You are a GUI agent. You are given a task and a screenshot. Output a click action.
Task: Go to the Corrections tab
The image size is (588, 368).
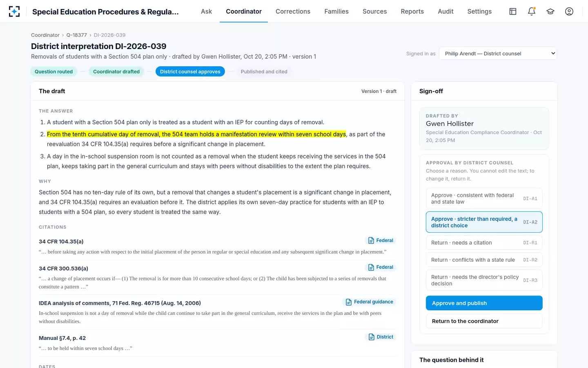293,11
